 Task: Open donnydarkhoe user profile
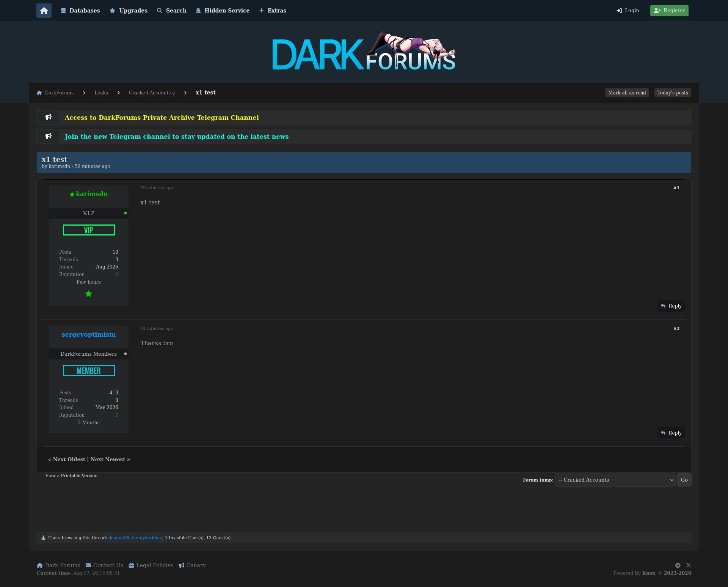(147, 538)
